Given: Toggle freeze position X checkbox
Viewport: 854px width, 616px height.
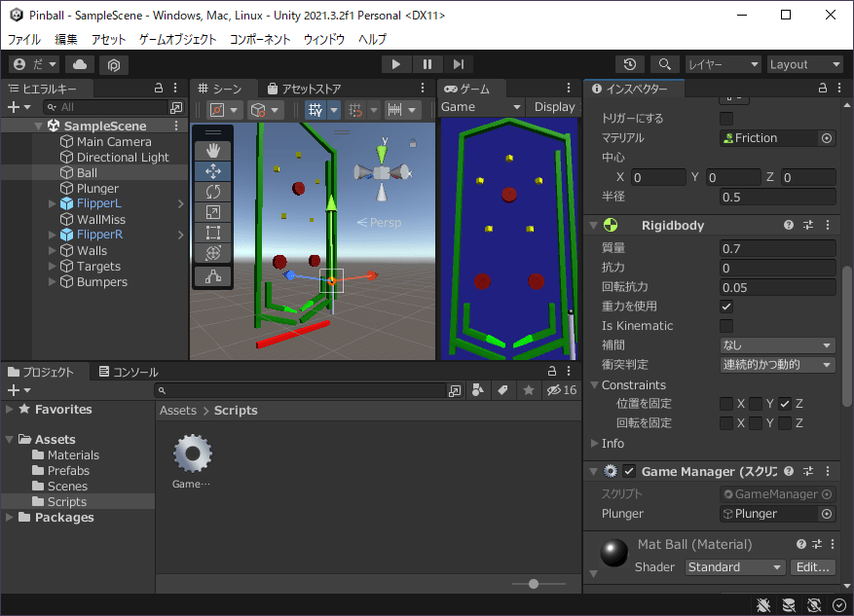Looking at the screenshot, I should click(726, 404).
